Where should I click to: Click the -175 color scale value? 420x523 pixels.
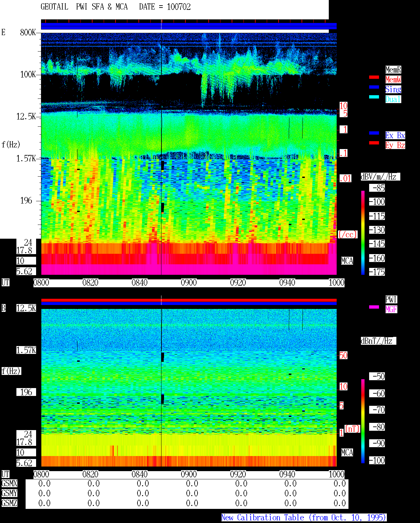pos(377,272)
